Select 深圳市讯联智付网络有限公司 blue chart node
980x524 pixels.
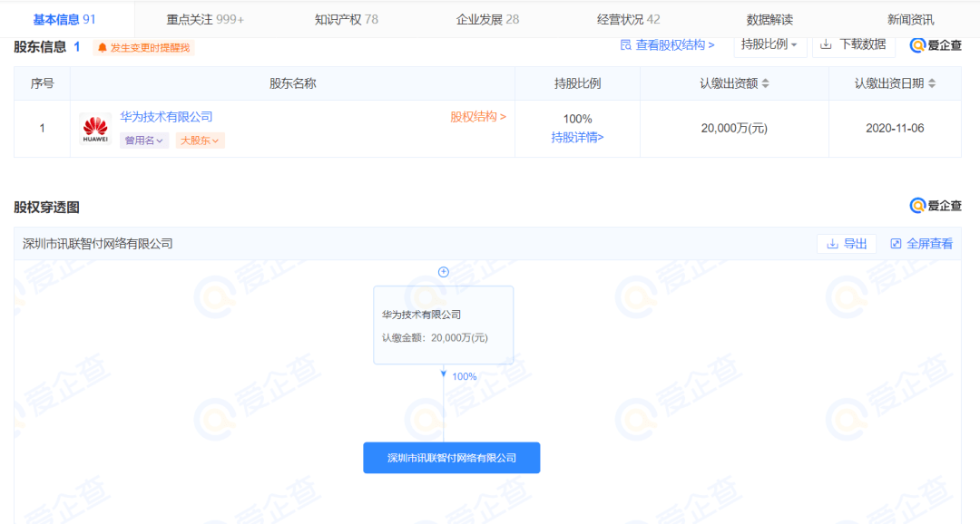451,458
